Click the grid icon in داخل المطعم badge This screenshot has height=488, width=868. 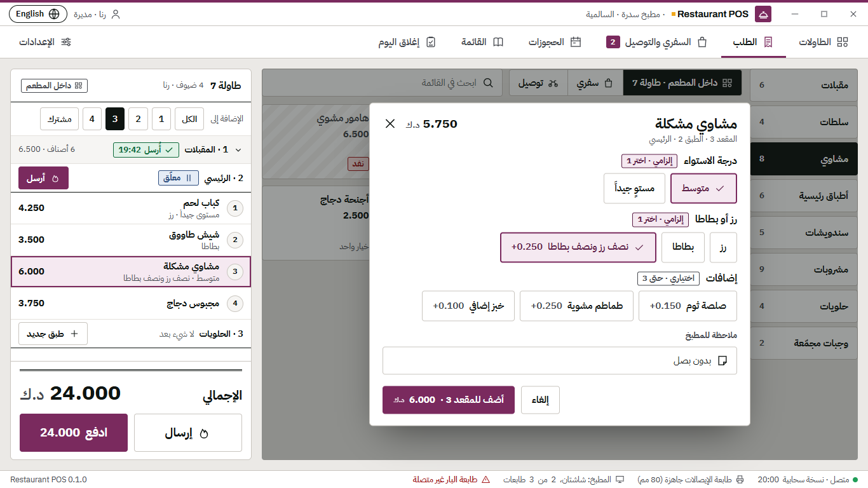pyautogui.click(x=78, y=86)
